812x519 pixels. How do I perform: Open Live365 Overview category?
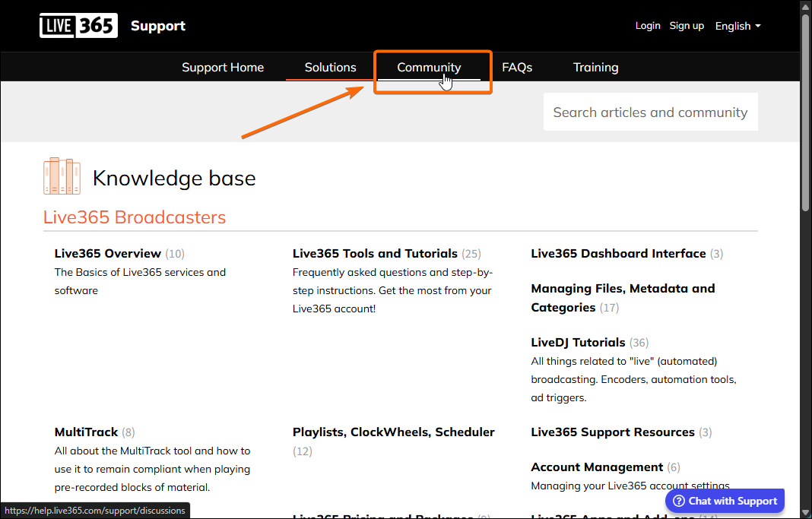(108, 254)
